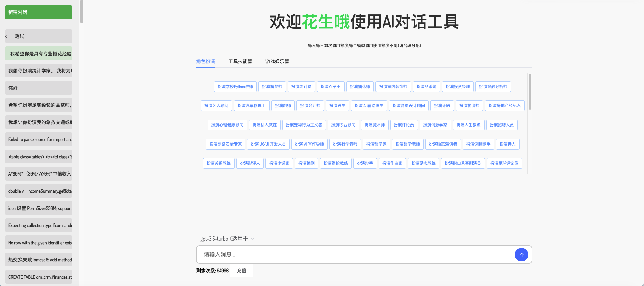Screen dimensions: 644x286
Task: Choose the 扮演学校Python讲师 role
Action: click(235, 87)
